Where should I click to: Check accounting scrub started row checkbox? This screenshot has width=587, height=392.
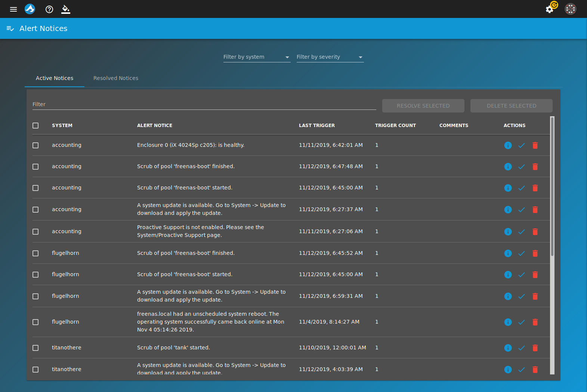35,188
